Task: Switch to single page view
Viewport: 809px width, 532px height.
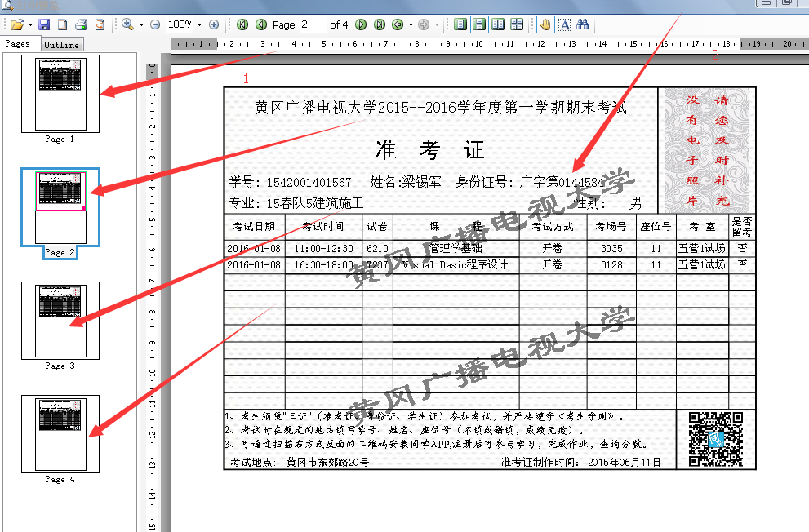Action: [460, 24]
